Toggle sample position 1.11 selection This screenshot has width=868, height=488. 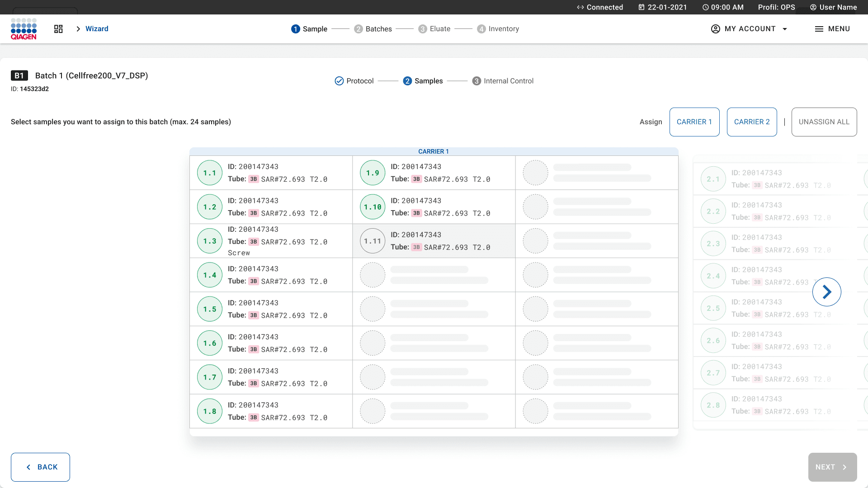[x=373, y=241]
